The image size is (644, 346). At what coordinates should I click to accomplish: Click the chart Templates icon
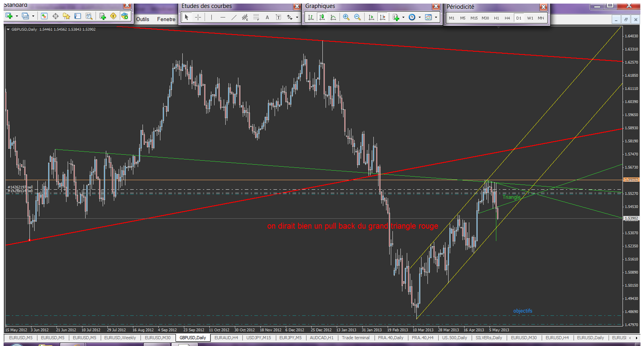tap(428, 17)
